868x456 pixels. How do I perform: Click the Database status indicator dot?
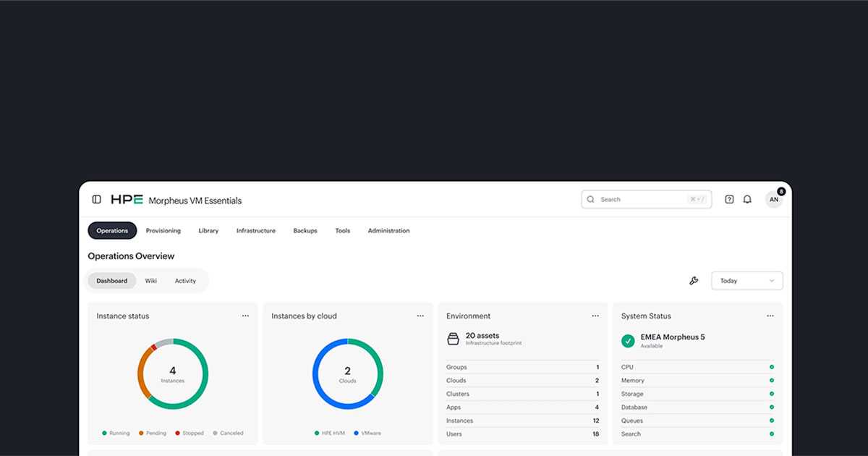click(772, 408)
